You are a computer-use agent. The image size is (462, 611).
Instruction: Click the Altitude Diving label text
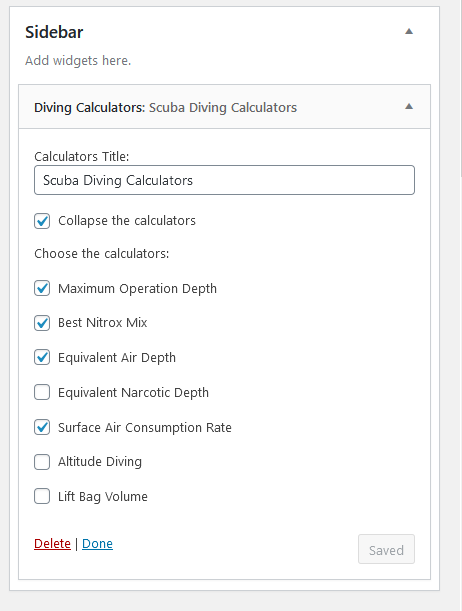point(100,462)
